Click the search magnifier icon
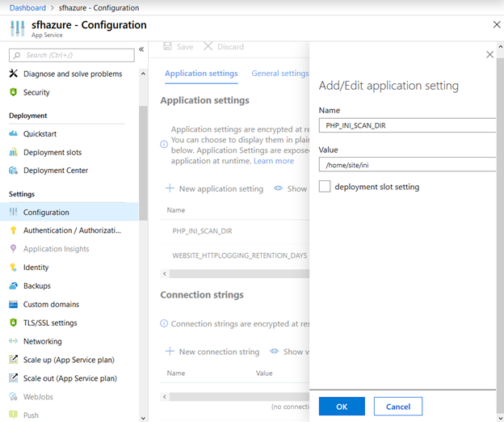 [x=17, y=55]
